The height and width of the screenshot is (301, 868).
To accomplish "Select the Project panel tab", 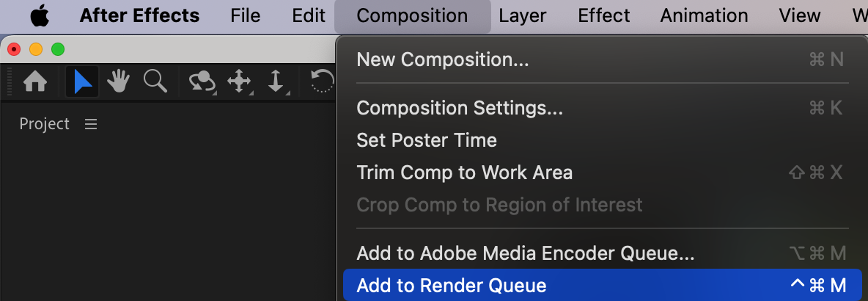I will click(44, 124).
